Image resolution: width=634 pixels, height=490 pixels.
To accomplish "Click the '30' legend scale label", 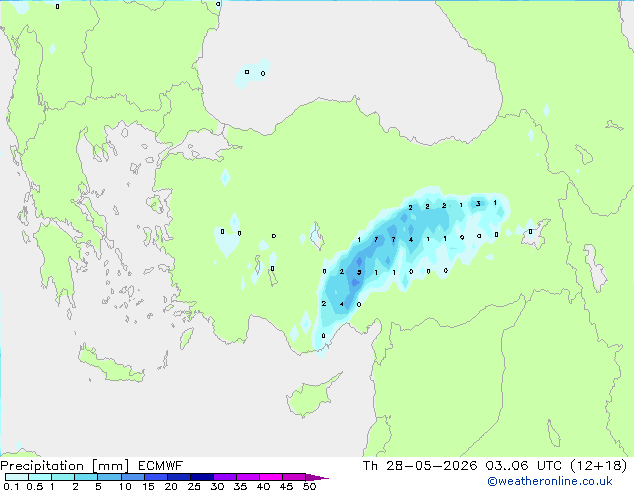I will click(217, 486).
